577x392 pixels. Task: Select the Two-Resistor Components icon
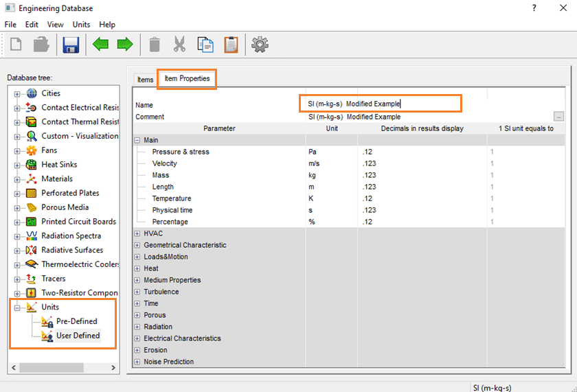point(32,293)
